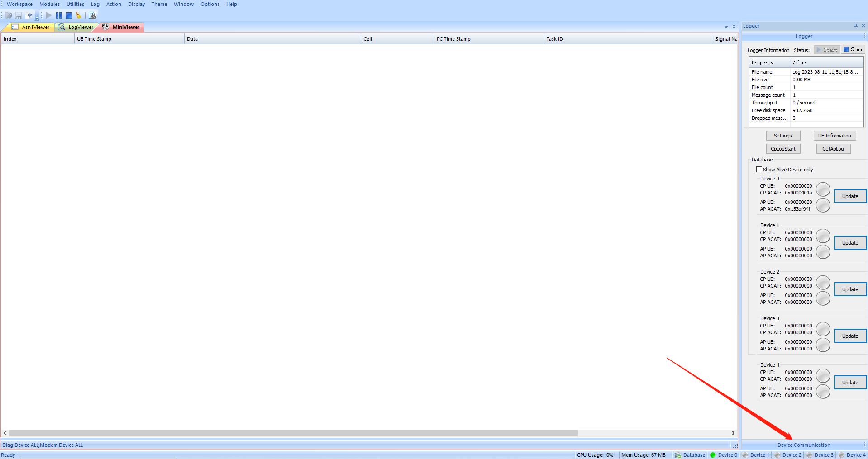The width and height of the screenshot is (868, 459).
Task: Enable Show Alive Device only checkbox
Action: pyautogui.click(x=759, y=170)
